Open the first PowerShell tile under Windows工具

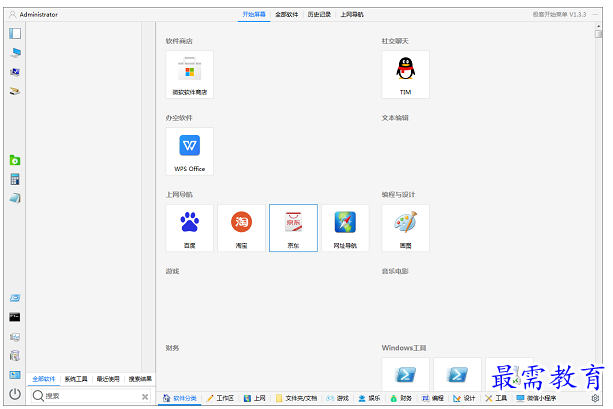(405, 374)
